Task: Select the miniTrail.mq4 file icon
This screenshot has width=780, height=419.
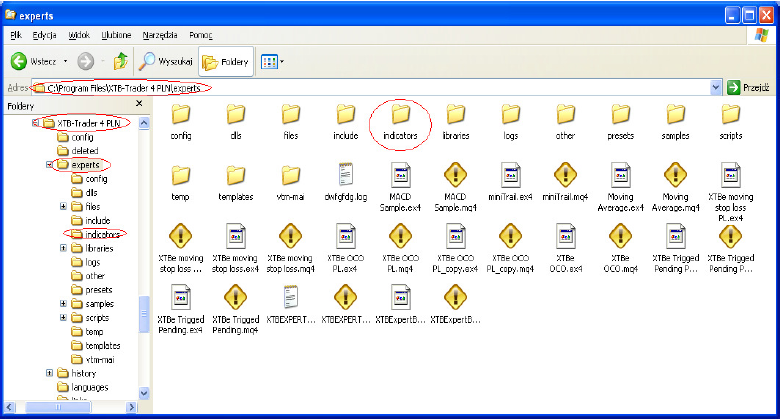Action: pos(565,174)
